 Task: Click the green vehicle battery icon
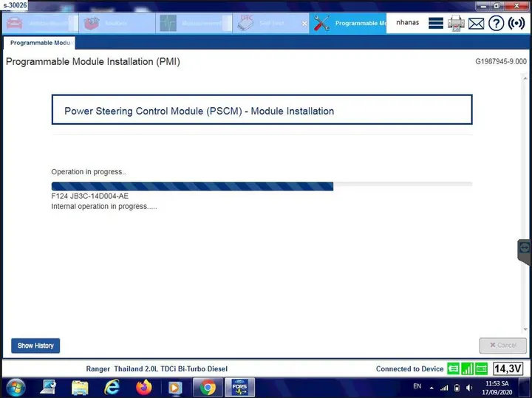(x=482, y=368)
